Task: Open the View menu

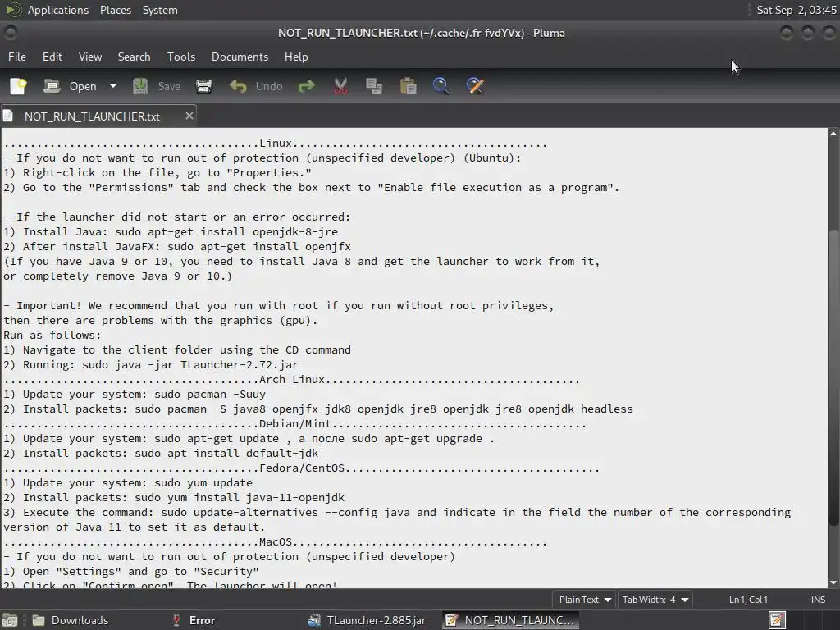Action: click(x=90, y=57)
